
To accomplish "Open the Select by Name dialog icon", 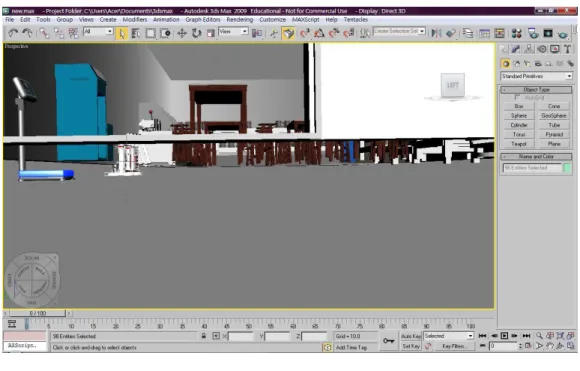I will pyautogui.click(x=136, y=34).
